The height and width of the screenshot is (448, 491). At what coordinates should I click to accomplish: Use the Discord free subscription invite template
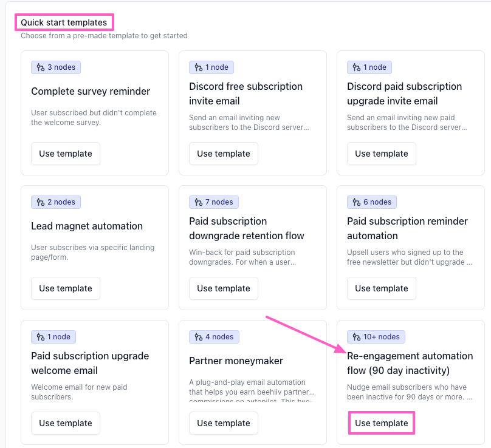[x=224, y=154]
